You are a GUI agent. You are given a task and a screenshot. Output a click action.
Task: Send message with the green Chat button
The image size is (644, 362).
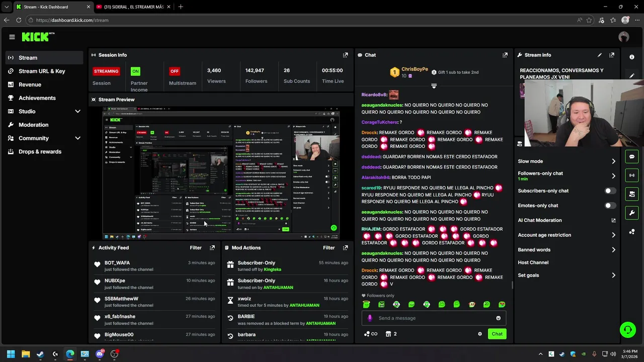497,334
